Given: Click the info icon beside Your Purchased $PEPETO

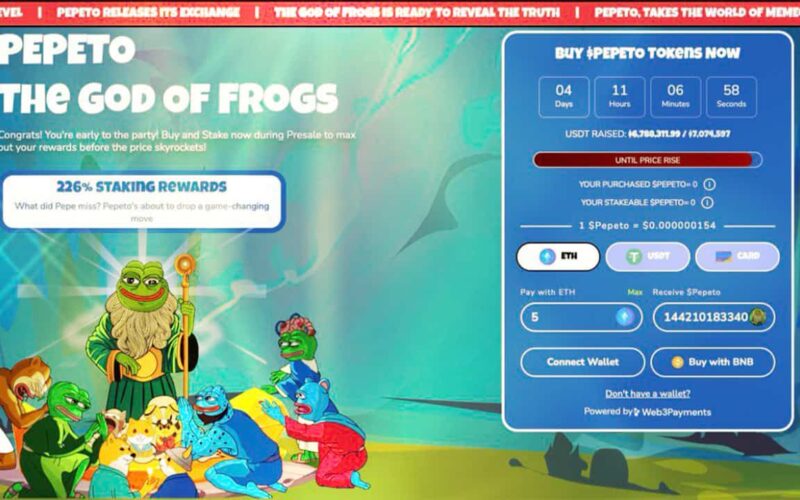Looking at the screenshot, I should (x=709, y=184).
